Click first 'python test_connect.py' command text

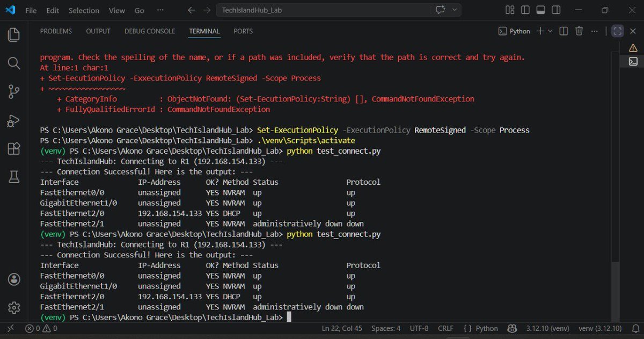[x=334, y=151]
